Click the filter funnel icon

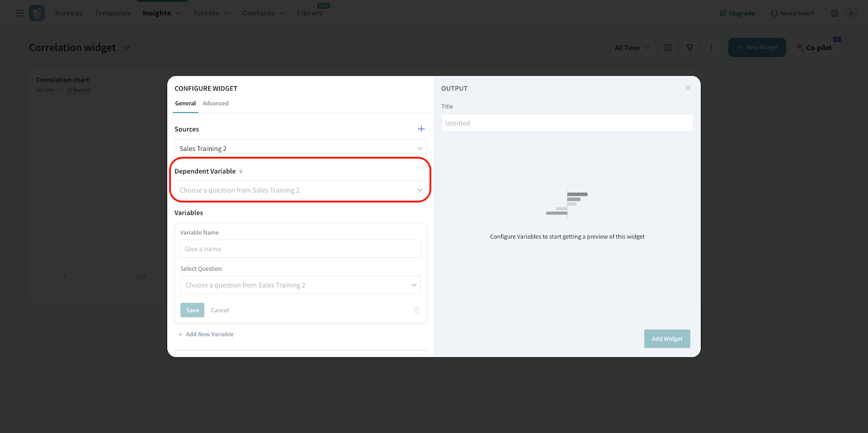(690, 48)
